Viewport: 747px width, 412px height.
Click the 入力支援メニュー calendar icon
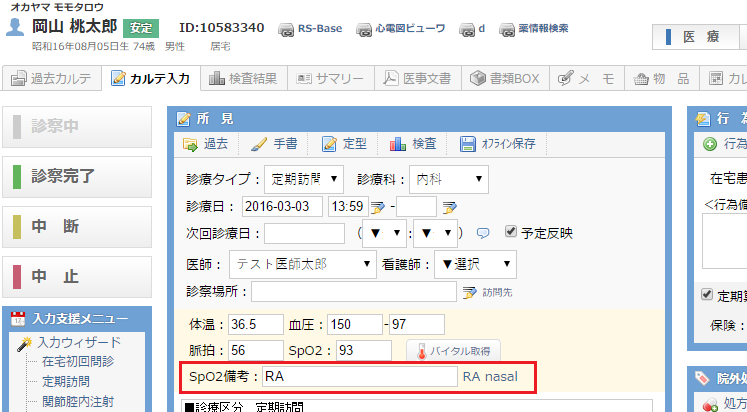pyautogui.click(x=18, y=319)
